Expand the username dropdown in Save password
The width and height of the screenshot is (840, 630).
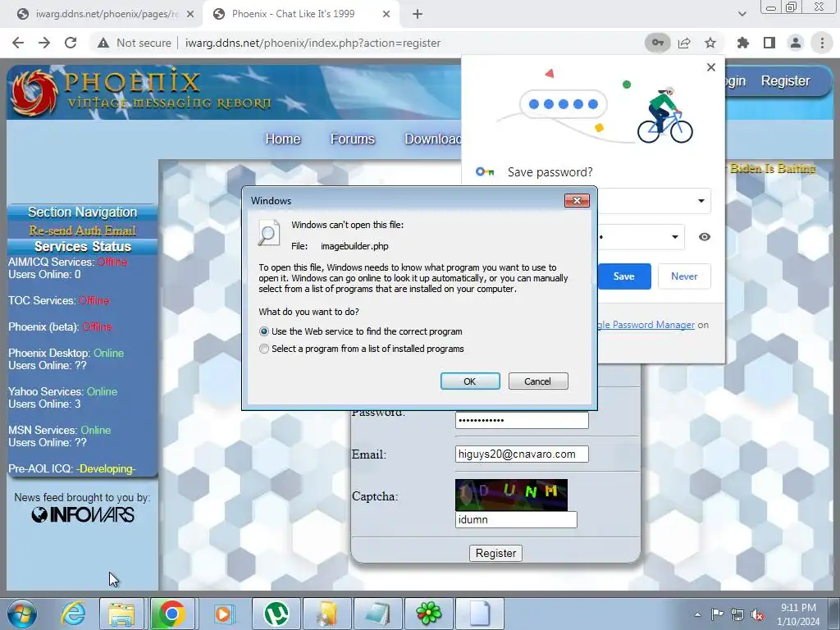point(701,201)
